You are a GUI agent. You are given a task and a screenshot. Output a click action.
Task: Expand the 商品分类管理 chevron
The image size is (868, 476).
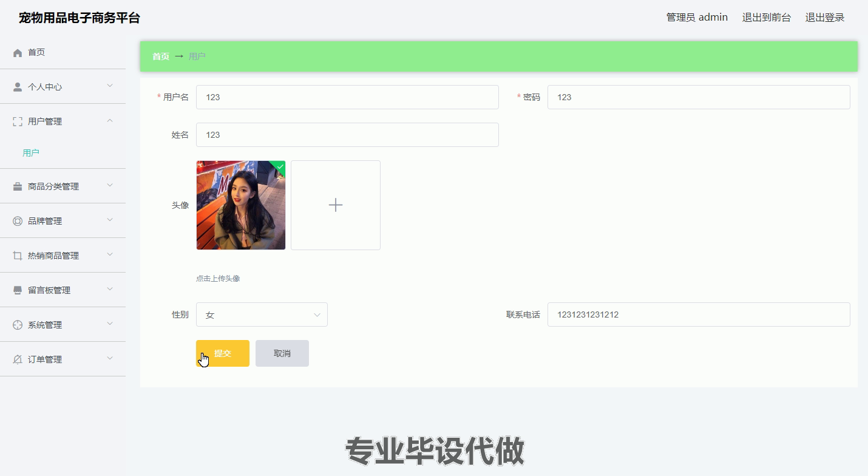click(x=110, y=185)
